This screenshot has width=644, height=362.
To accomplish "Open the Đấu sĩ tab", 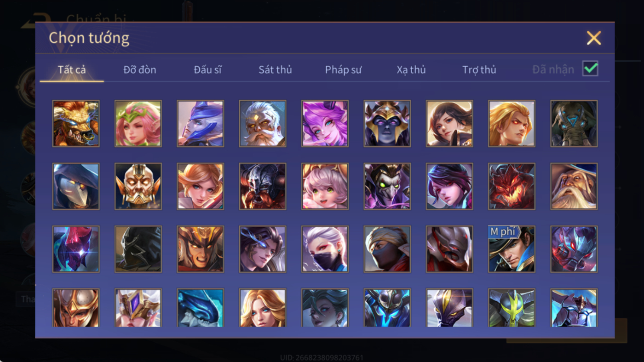I will click(x=207, y=70).
